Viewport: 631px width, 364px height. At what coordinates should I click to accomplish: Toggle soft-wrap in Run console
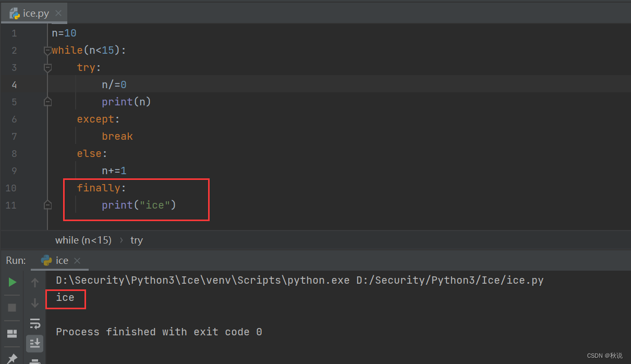(35, 323)
